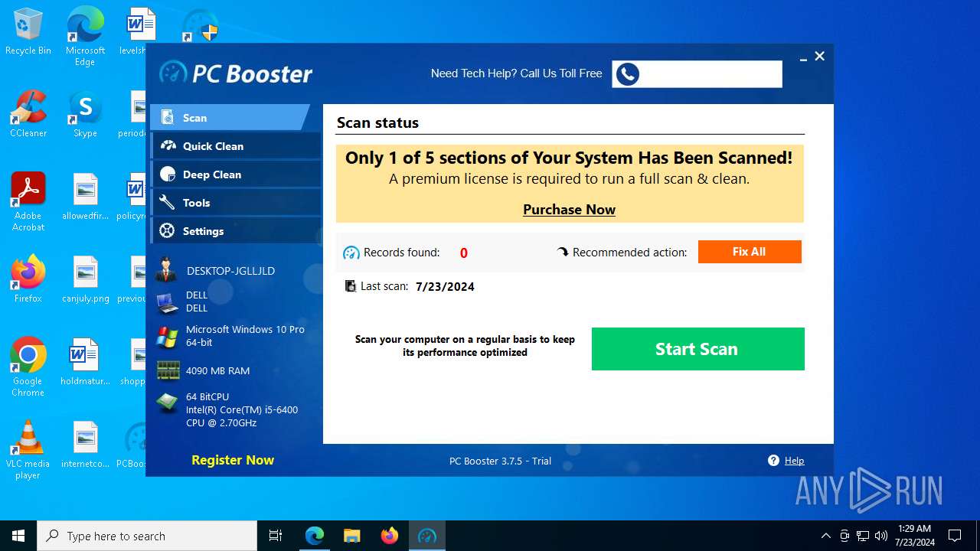
Task: Click the Help question mark icon
Action: click(x=773, y=461)
